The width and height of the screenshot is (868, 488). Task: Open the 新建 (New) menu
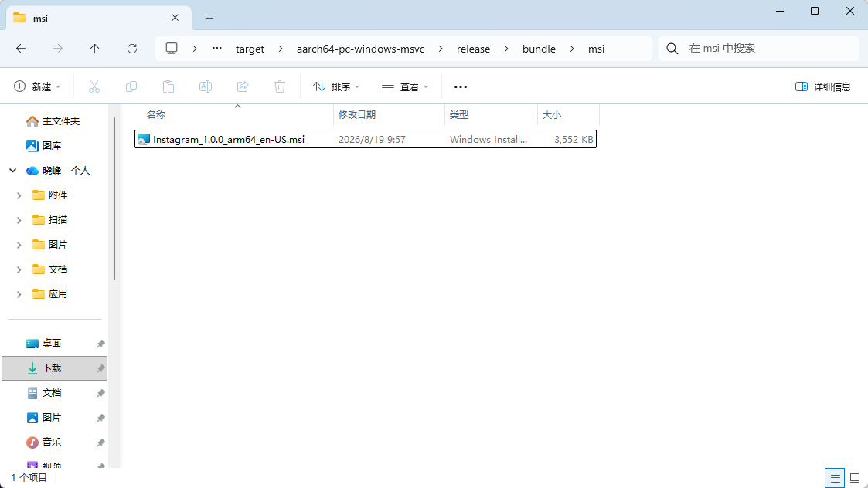37,86
